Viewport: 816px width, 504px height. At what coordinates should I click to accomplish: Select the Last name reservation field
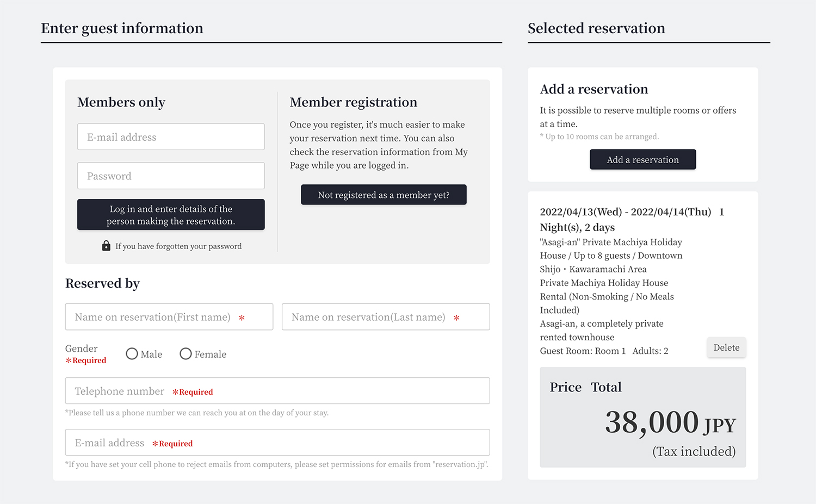[386, 317]
